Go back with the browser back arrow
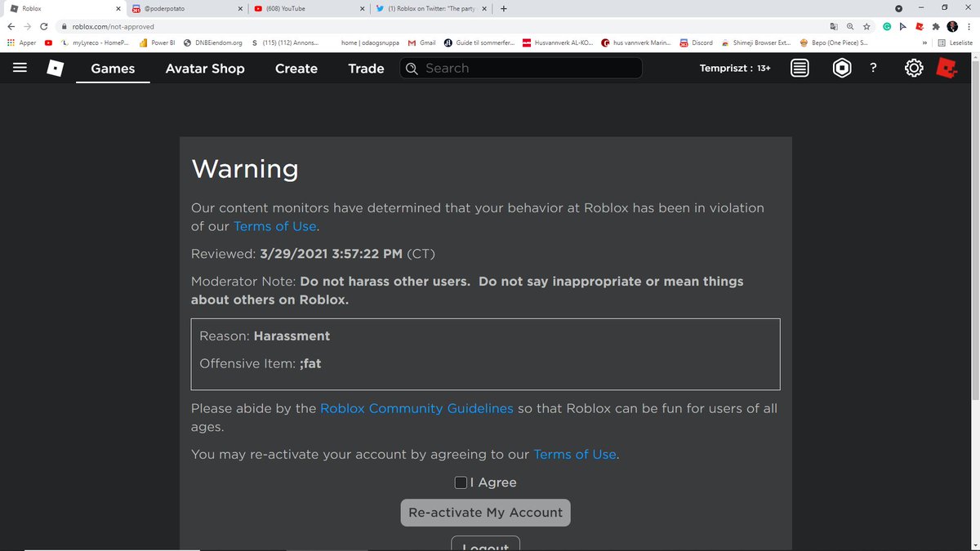 click(x=10, y=26)
